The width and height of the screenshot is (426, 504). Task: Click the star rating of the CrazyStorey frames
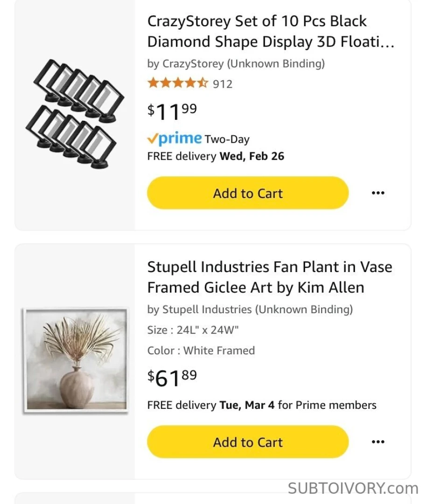(x=177, y=84)
